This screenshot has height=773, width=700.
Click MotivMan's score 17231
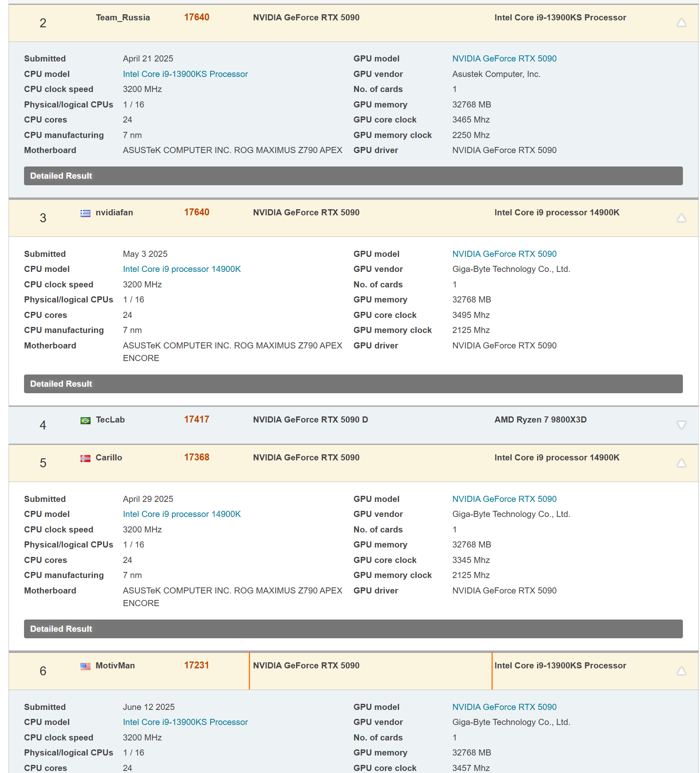coord(197,666)
